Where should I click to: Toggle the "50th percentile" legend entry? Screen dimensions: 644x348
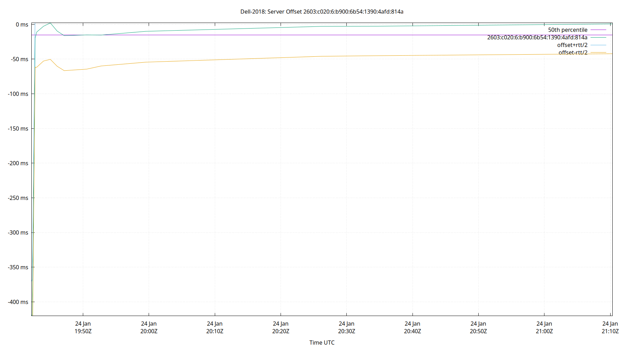click(x=567, y=30)
